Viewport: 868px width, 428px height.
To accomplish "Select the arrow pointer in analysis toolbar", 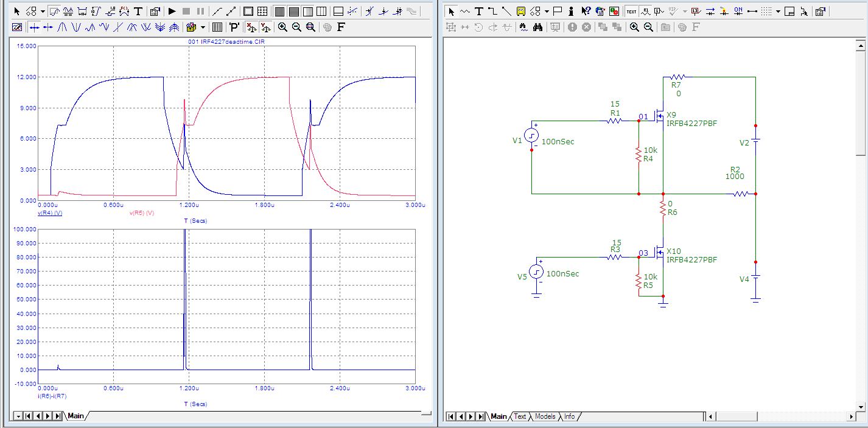I will pos(17,11).
